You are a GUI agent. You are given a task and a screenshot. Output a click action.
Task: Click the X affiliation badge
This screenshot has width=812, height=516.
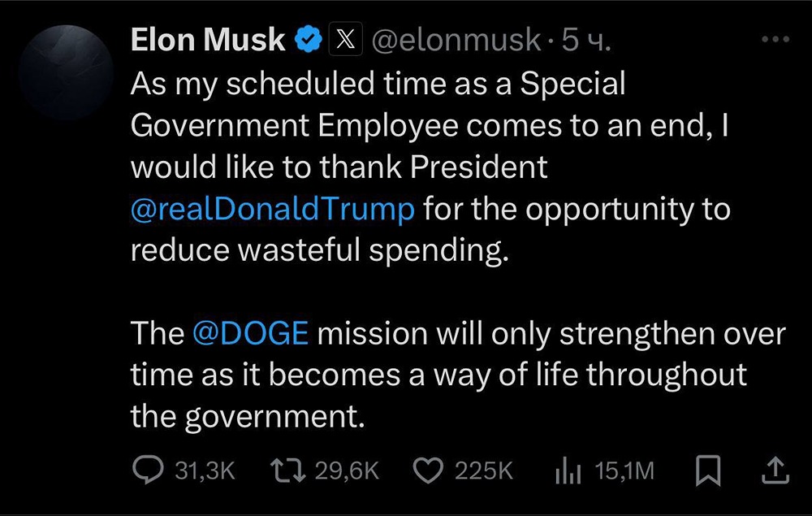(344, 40)
